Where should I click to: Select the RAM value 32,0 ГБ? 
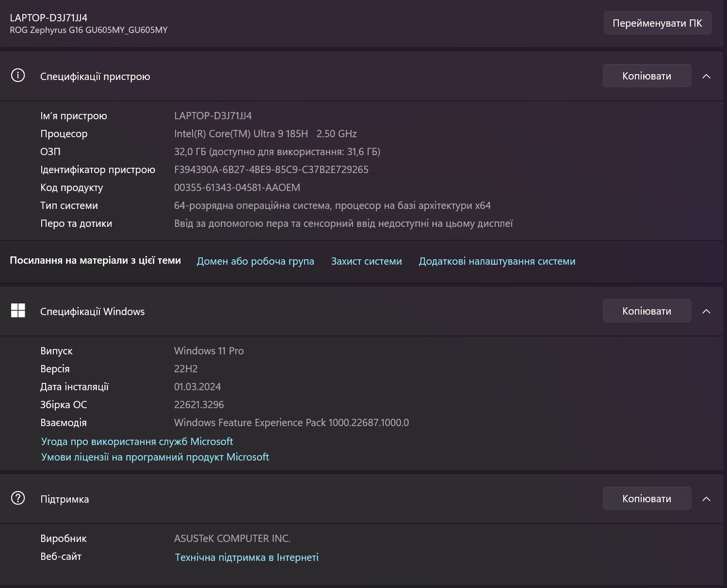pos(190,152)
